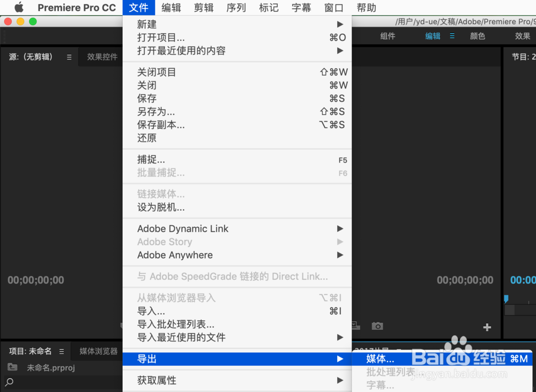Image resolution: width=536 pixels, height=392 pixels.
Task: Switch to the 效果 workspace
Action: [522, 36]
